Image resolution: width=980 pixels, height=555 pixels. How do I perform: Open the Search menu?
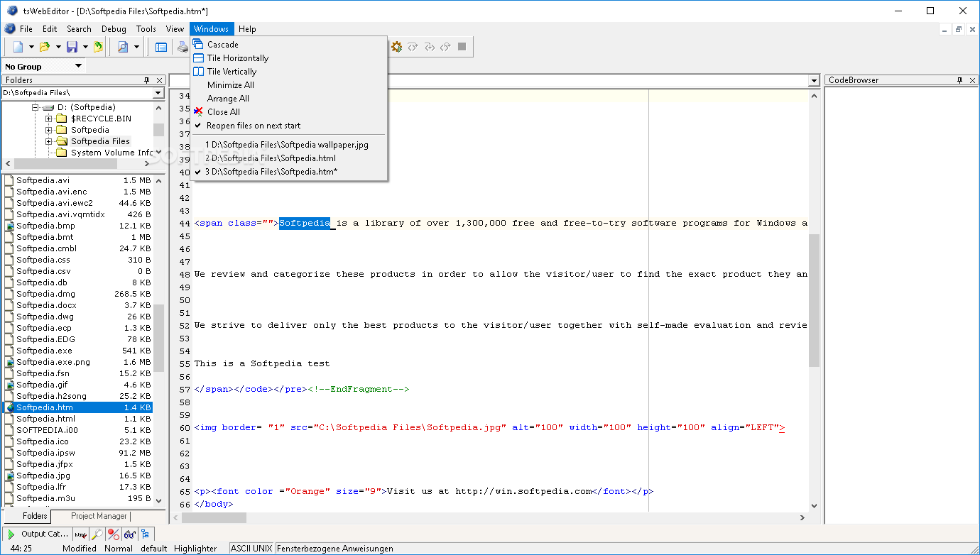pos(79,29)
